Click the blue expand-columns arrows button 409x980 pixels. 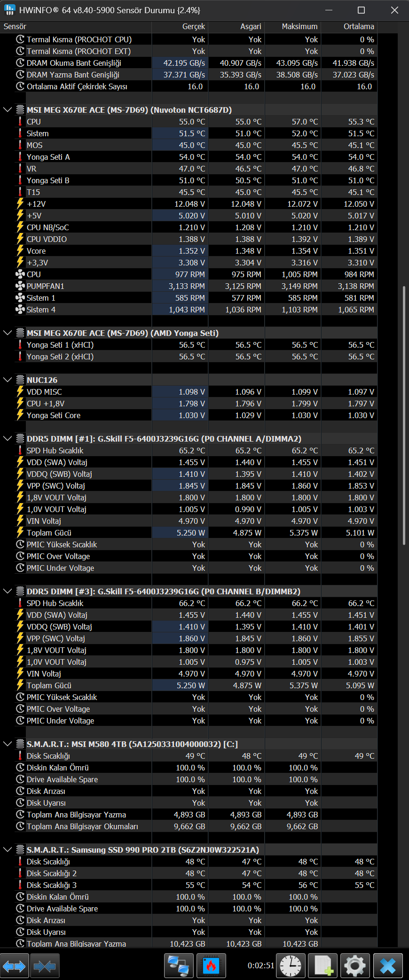pos(14,966)
